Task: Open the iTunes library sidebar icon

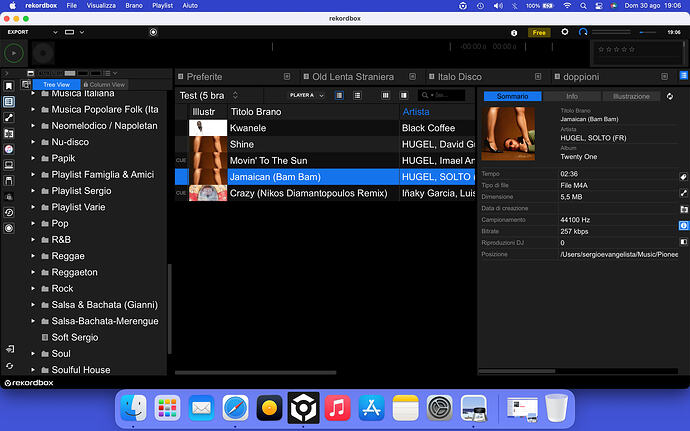Action: [x=9, y=149]
